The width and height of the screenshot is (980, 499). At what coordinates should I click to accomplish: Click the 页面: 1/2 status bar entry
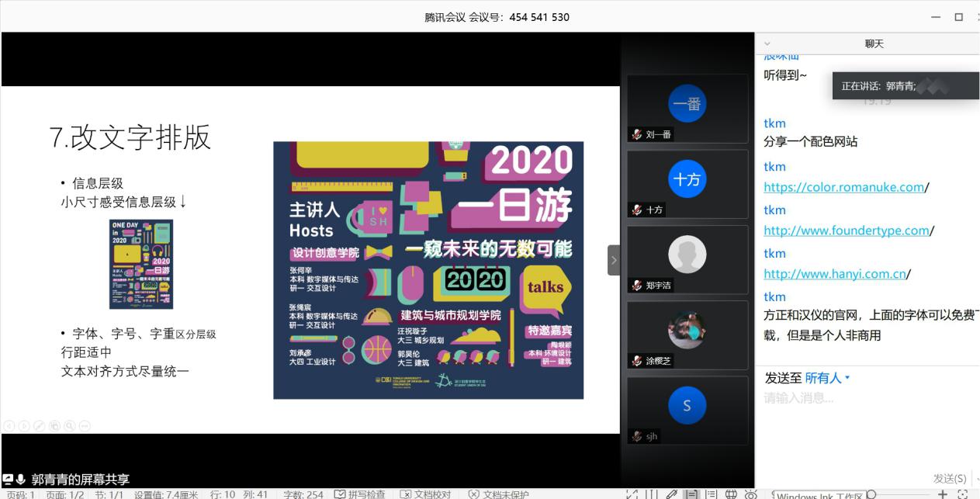pyautogui.click(x=64, y=494)
